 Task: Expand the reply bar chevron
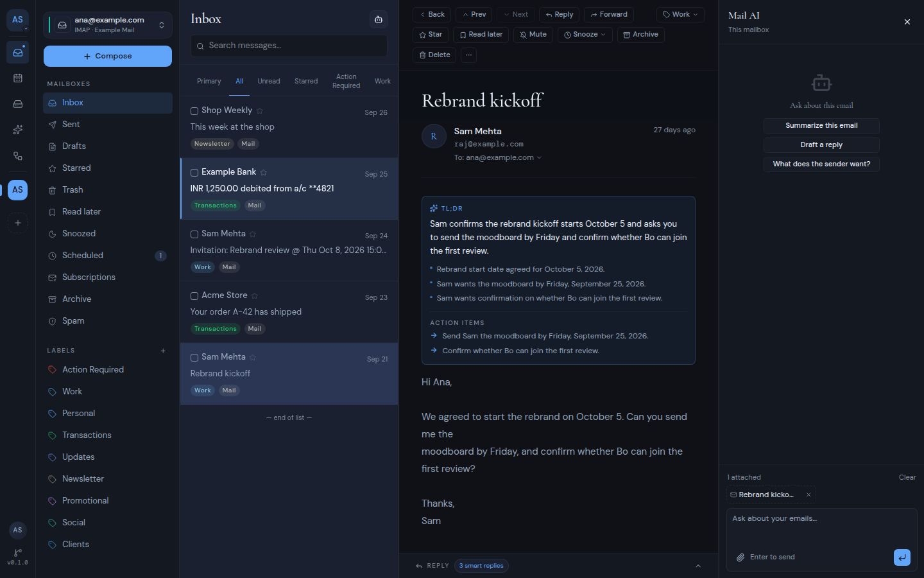[x=698, y=566]
